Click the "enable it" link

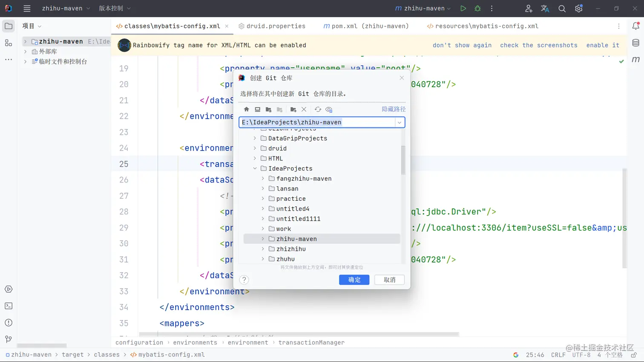(603, 45)
